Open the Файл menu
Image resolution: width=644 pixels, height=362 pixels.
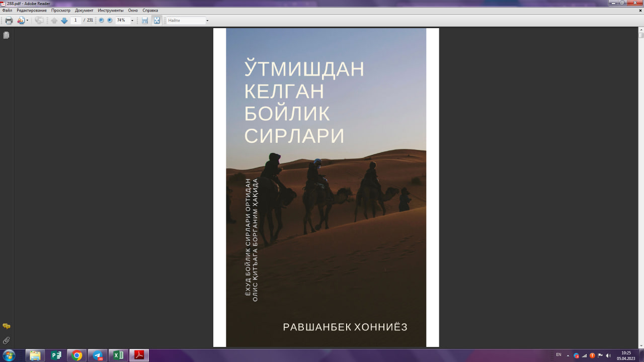click(7, 10)
